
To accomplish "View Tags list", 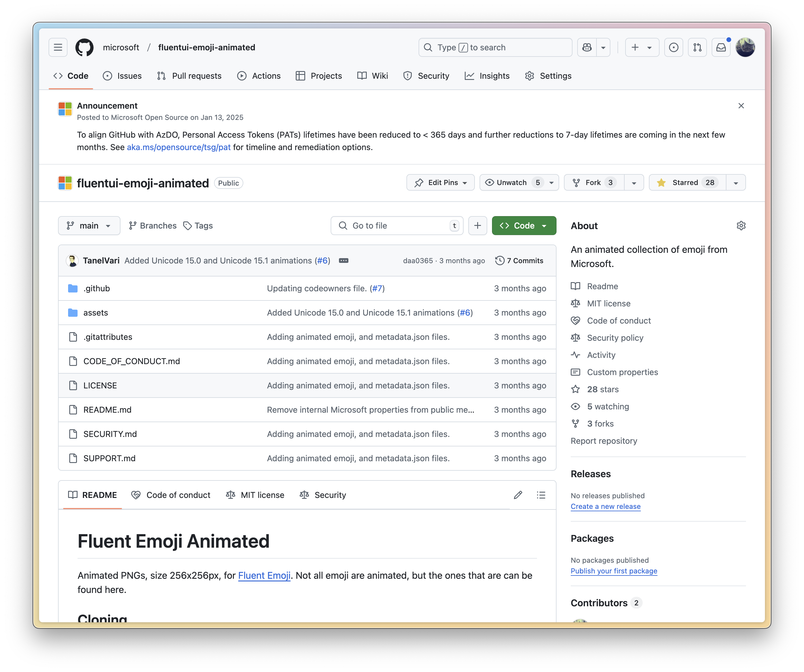I will tap(198, 226).
